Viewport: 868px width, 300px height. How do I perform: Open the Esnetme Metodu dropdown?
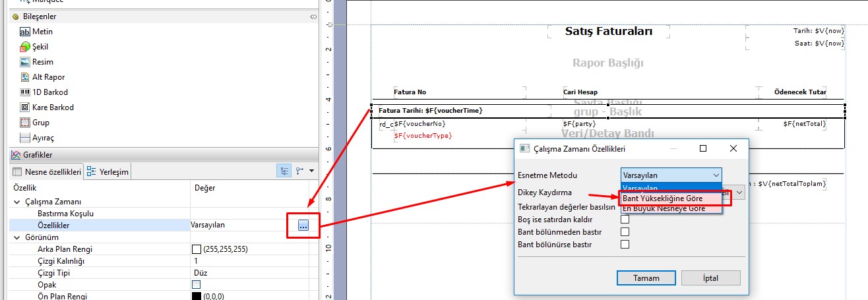pos(671,175)
